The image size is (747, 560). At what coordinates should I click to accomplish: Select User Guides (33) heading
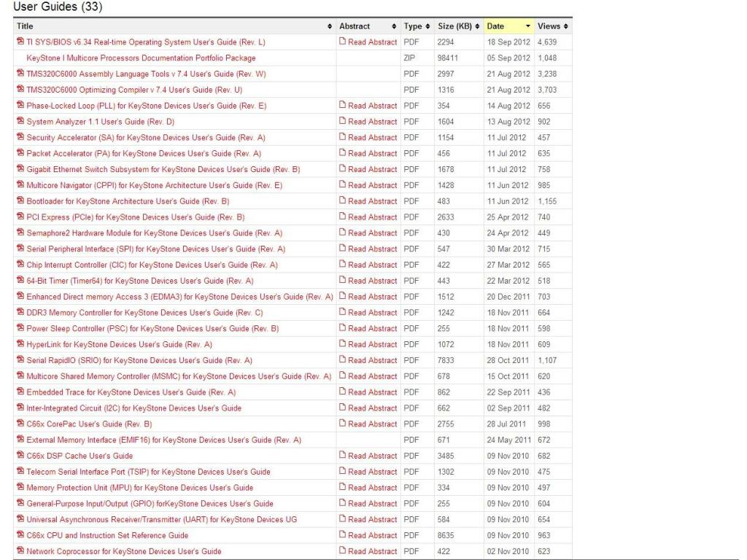(x=58, y=7)
